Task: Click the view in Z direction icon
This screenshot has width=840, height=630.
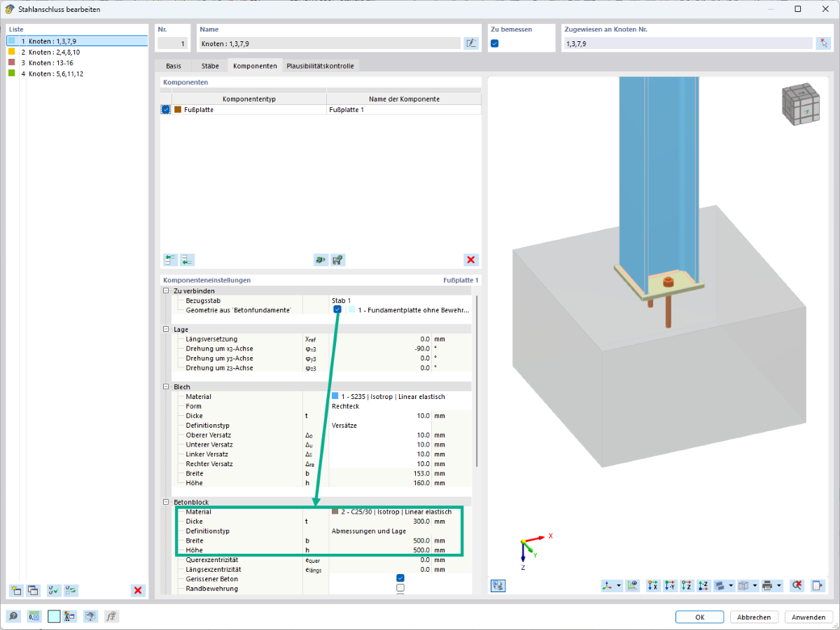Action: (687, 584)
